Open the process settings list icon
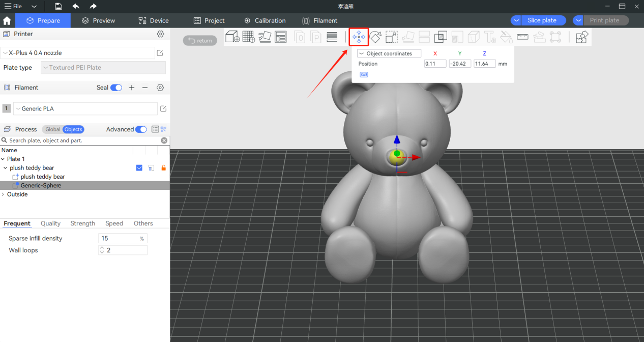Screen dimensions: 644x342 (x=155, y=129)
